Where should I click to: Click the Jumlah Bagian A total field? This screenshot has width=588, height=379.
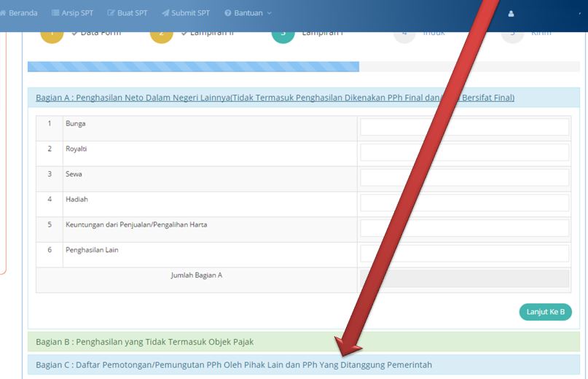coord(465,279)
